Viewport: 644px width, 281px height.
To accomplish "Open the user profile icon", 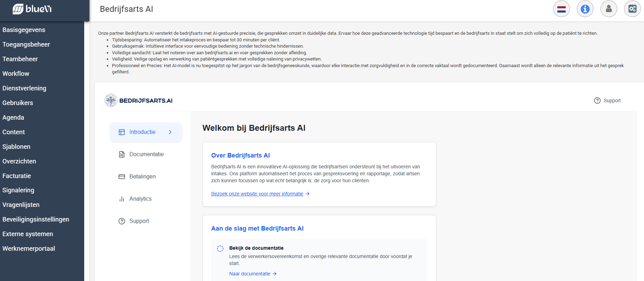I will [x=609, y=9].
